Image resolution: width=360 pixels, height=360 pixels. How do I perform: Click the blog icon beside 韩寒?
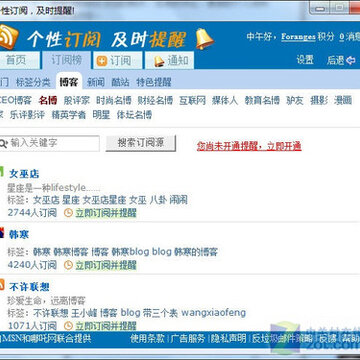click(2, 232)
